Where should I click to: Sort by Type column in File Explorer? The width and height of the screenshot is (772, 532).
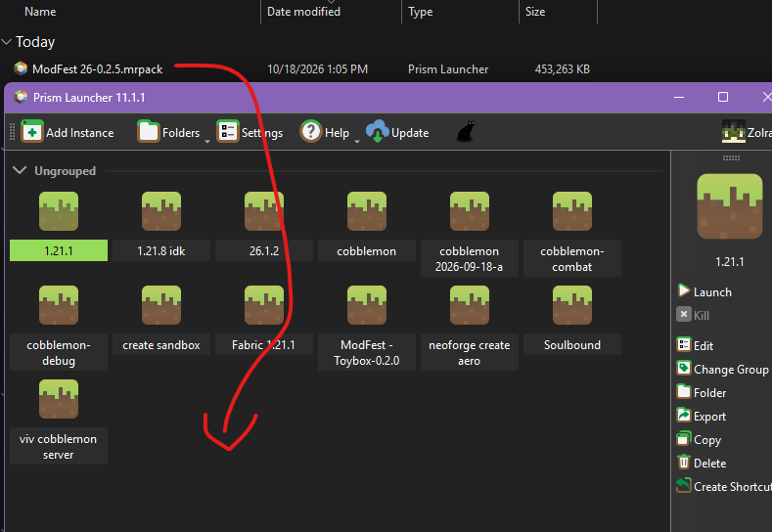pyautogui.click(x=421, y=12)
